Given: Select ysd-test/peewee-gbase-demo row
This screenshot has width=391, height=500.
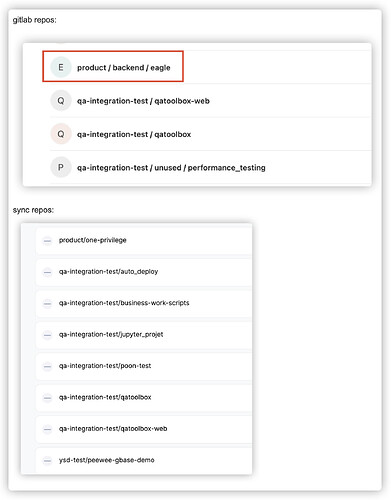Looking at the screenshot, I should point(144,460).
